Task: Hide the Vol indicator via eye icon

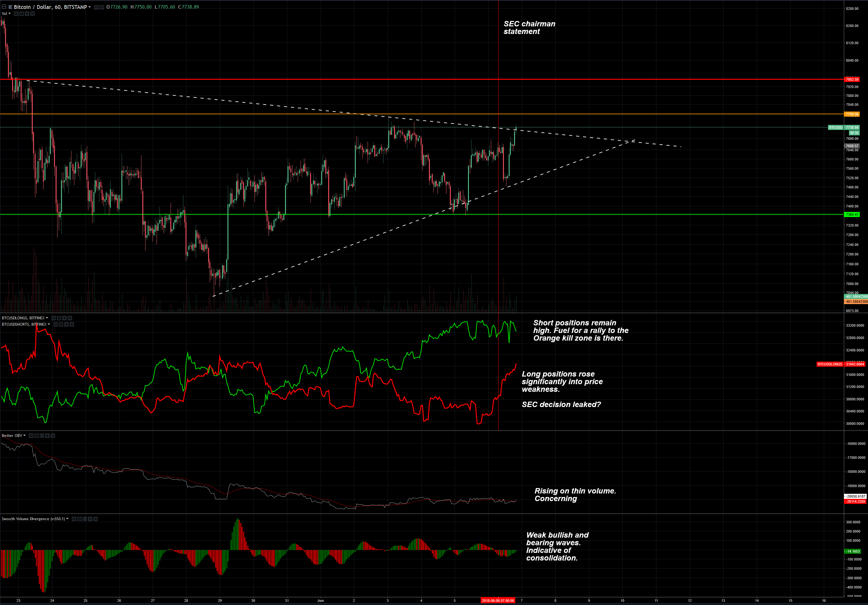Action: pos(16,14)
